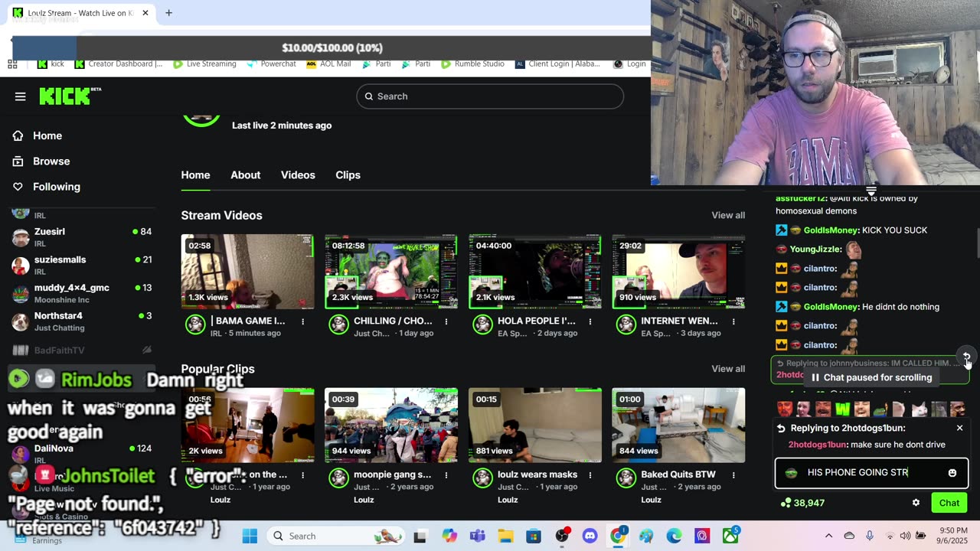Image resolution: width=980 pixels, height=551 pixels.
Task: Open options menu for moonpie gang clip
Action: tap(446, 475)
